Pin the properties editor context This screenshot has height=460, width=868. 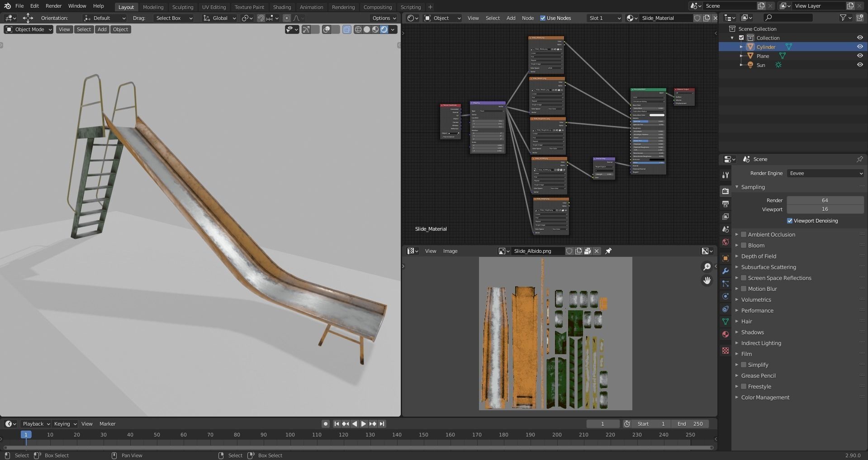click(x=859, y=159)
